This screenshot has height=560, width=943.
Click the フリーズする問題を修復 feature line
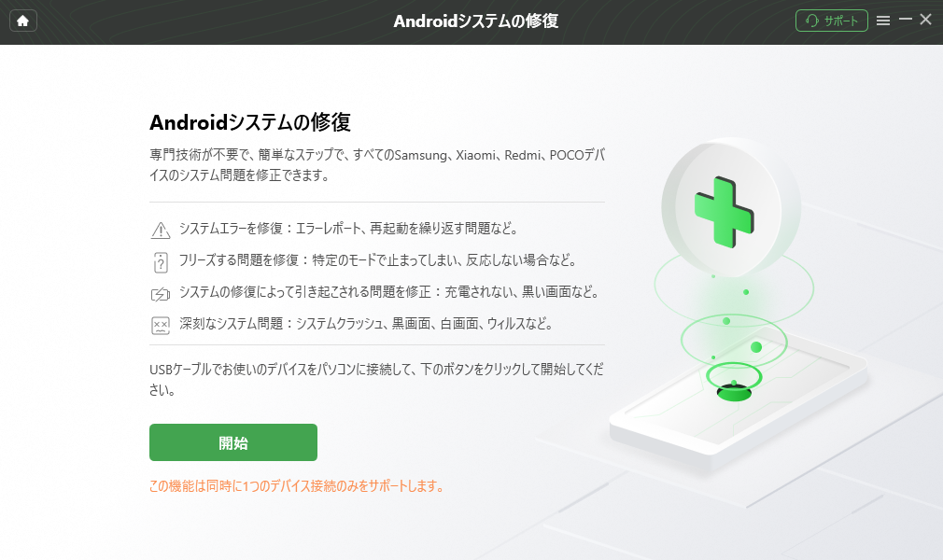tap(378, 260)
